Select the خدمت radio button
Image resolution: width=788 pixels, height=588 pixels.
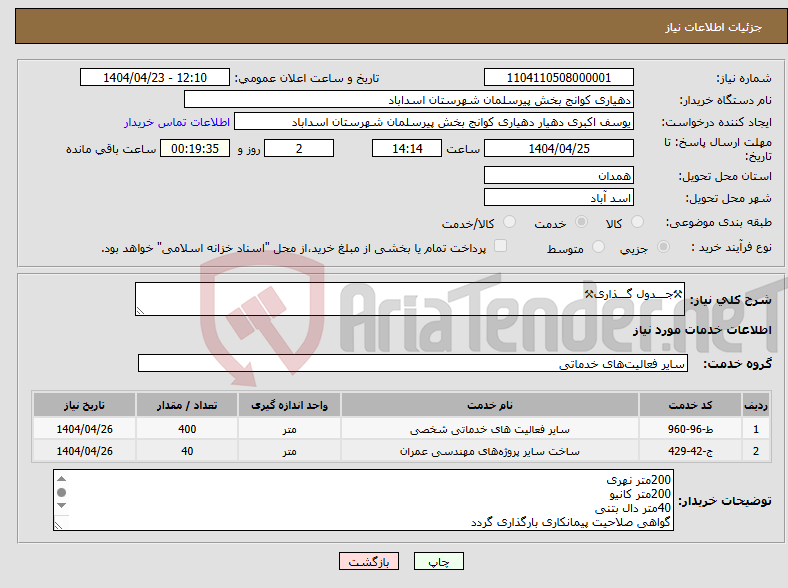click(x=581, y=222)
